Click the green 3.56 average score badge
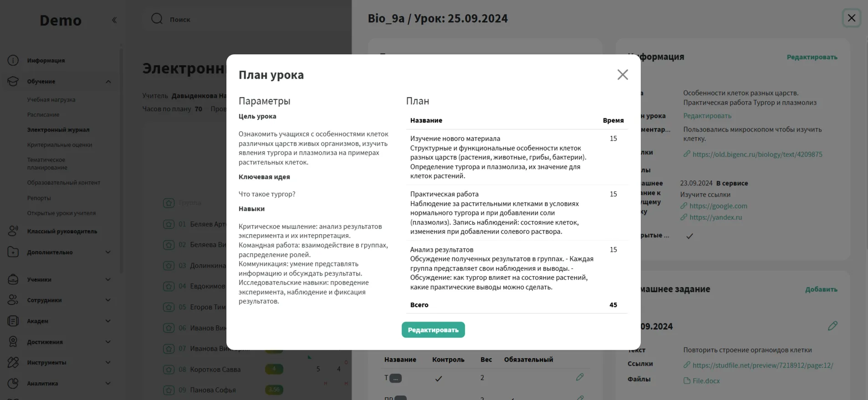The image size is (868, 400). (274, 390)
